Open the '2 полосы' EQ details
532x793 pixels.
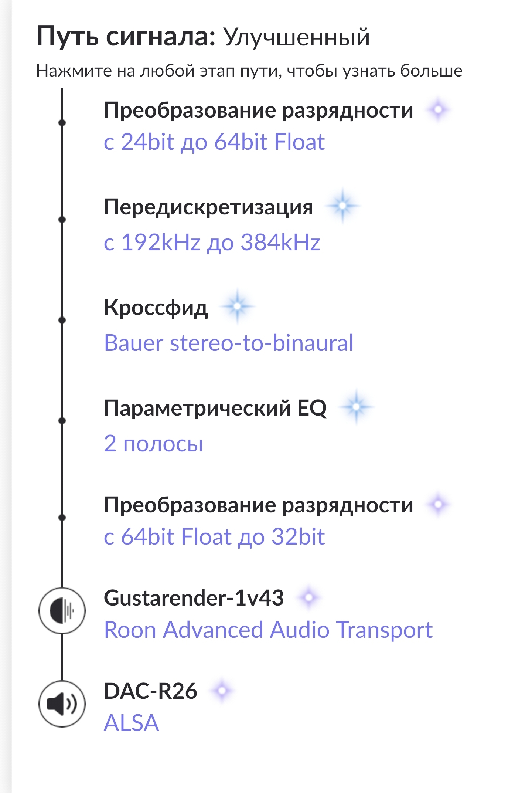pos(154,443)
